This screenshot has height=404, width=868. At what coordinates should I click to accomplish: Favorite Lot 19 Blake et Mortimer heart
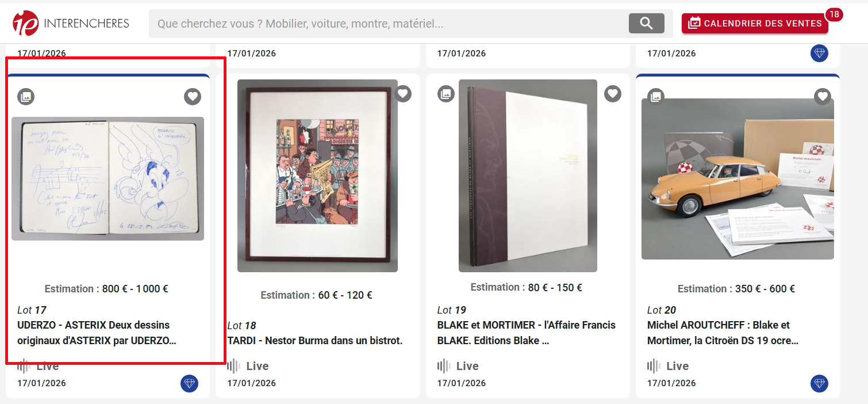(x=613, y=93)
